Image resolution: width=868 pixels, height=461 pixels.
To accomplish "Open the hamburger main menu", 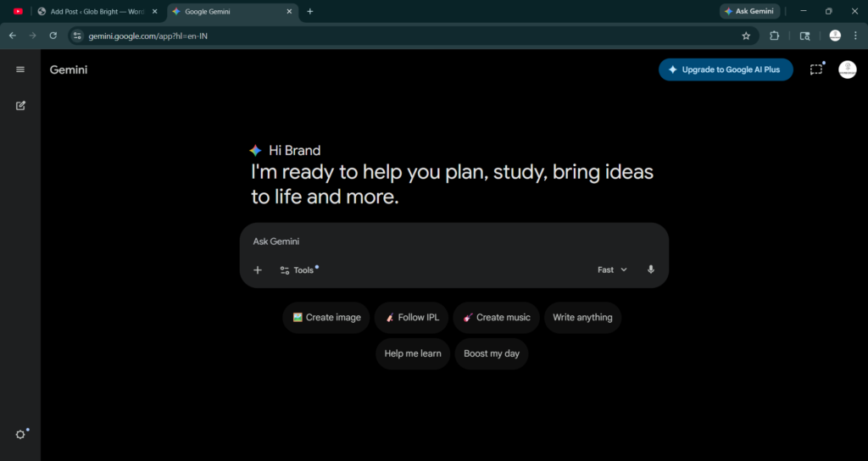I will [20, 69].
